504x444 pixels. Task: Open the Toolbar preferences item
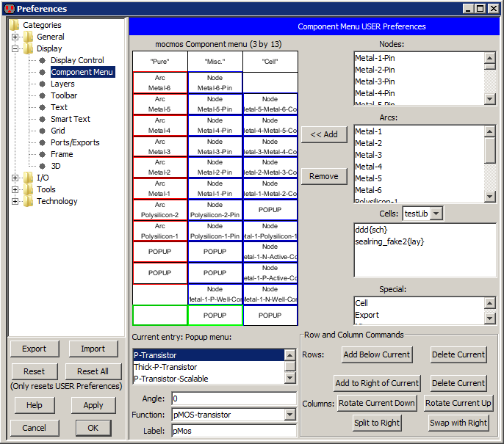64,95
